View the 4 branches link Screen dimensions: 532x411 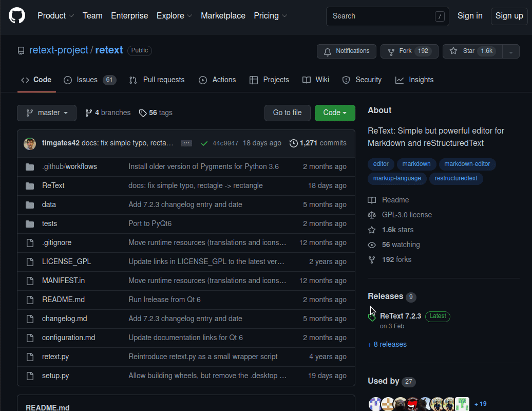coord(108,113)
